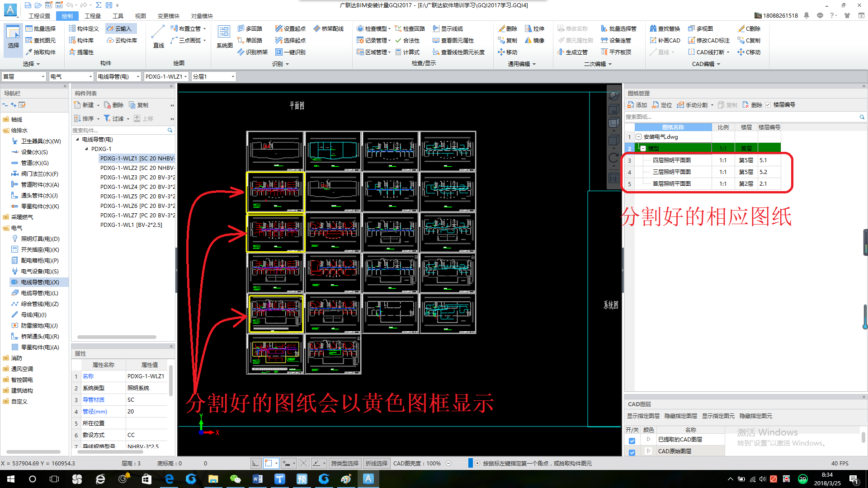Click the 多回路 multi-circuit tool

[x=250, y=28]
